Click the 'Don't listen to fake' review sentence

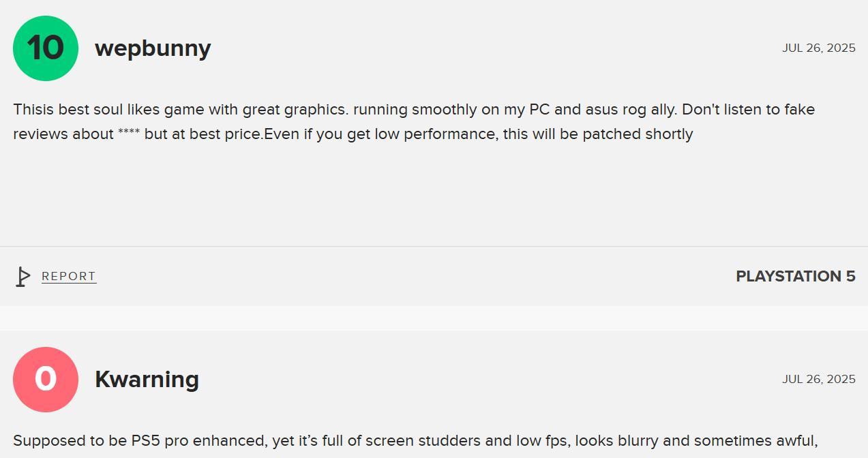click(749, 110)
